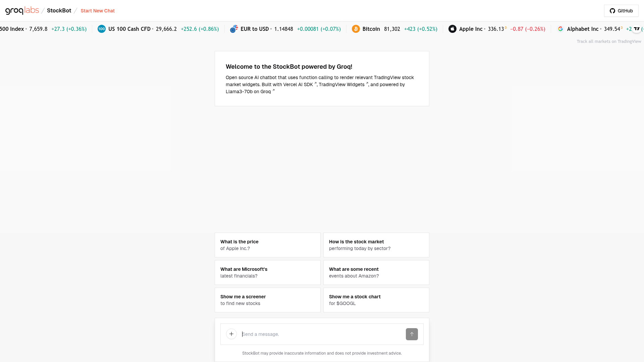Open the Groq Labs logo link
Screen dimensions: 644x362
tap(22, 11)
